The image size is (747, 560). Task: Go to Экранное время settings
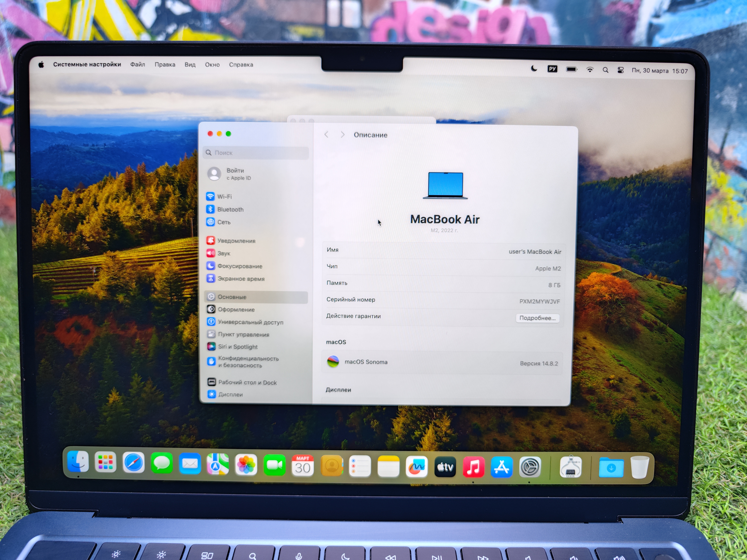[x=240, y=279]
